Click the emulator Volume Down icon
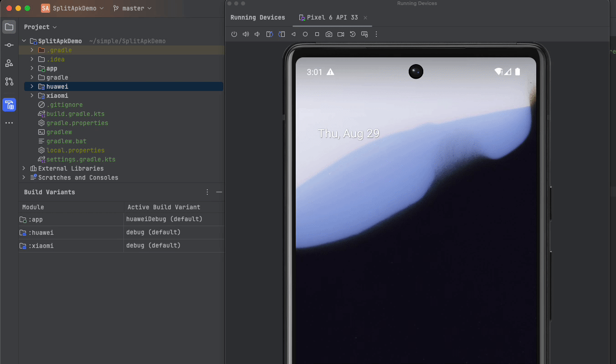The width and height of the screenshot is (616, 364). [257, 34]
